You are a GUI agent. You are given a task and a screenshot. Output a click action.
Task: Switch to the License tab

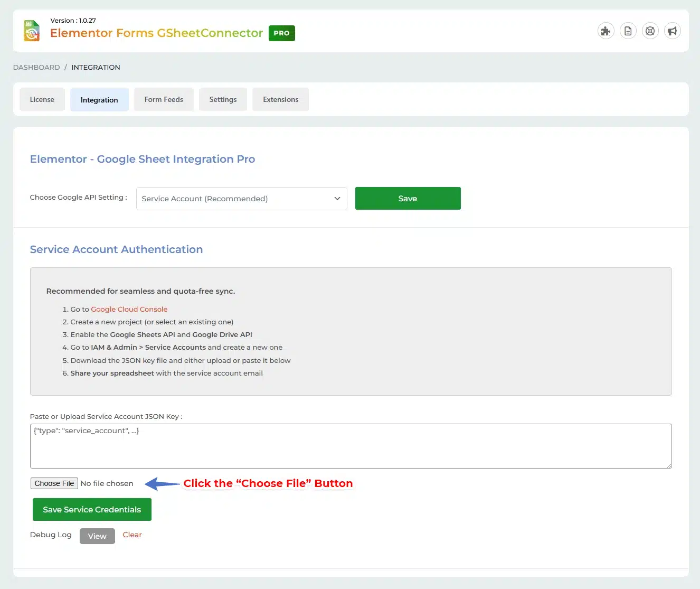[42, 99]
